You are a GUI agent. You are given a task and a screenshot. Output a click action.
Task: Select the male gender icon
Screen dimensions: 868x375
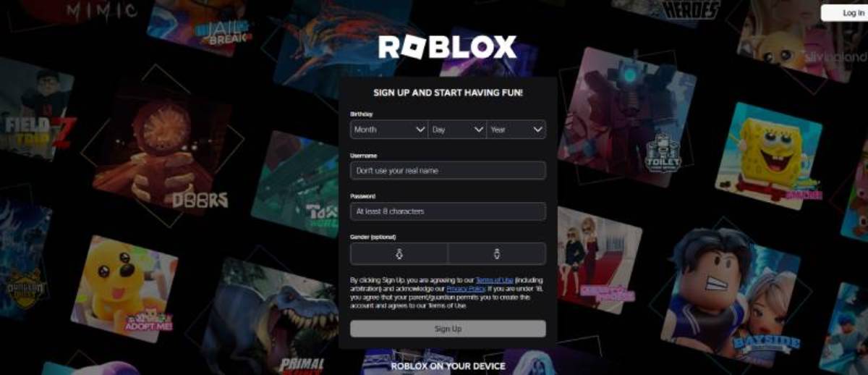[x=497, y=253]
